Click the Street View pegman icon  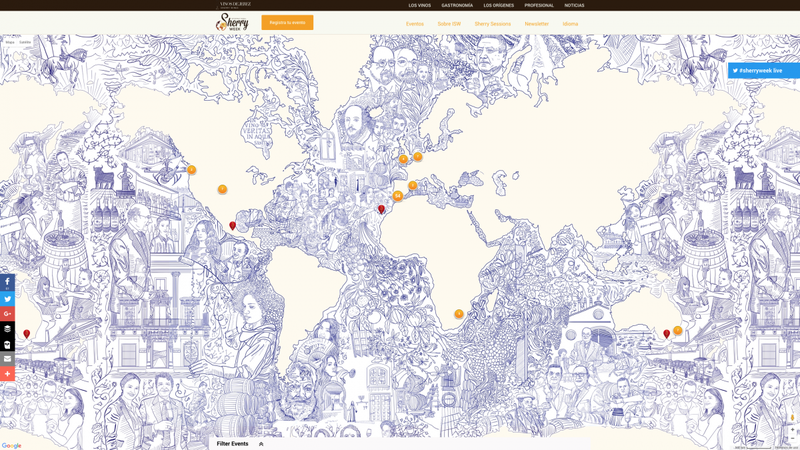click(x=792, y=418)
